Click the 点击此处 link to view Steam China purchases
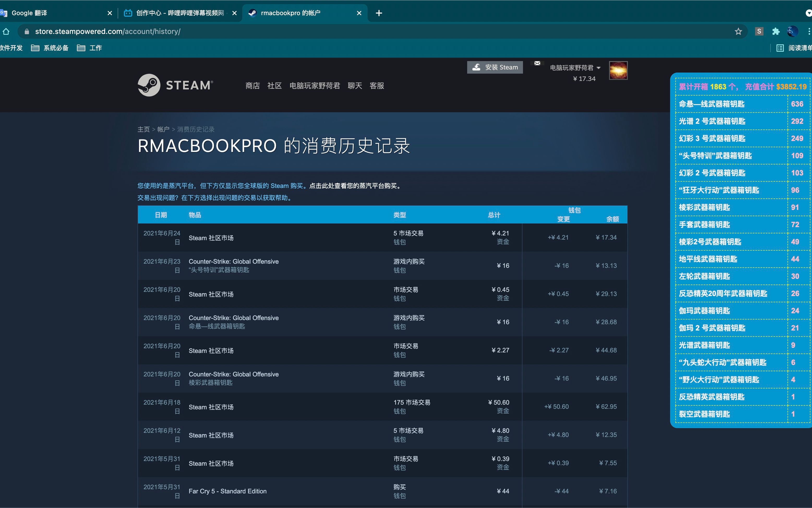812x508 pixels. [x=323, y=186]
